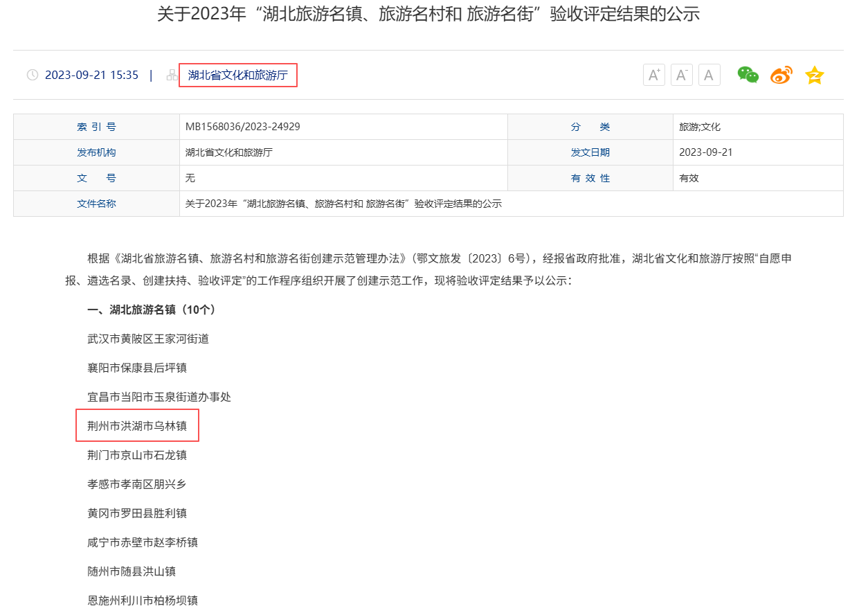Screen dimensions: 868x615
Task: Click the 发布机构 label link
Action: 96,152
